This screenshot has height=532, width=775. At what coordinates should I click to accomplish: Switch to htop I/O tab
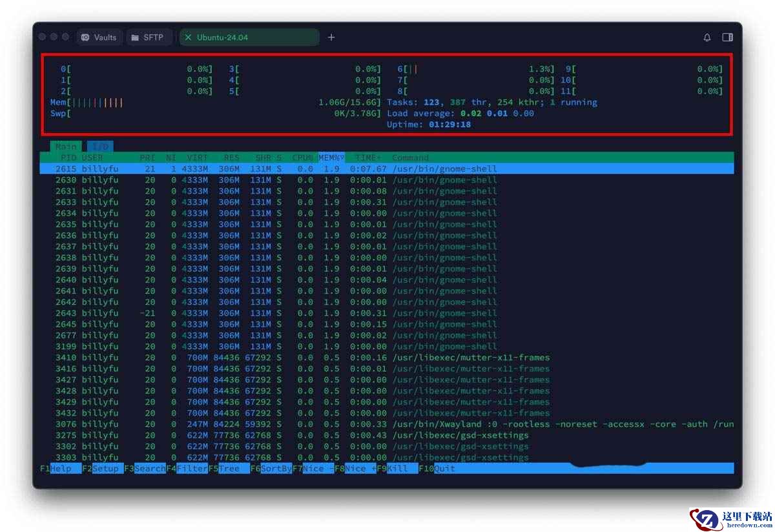(99, 147)
